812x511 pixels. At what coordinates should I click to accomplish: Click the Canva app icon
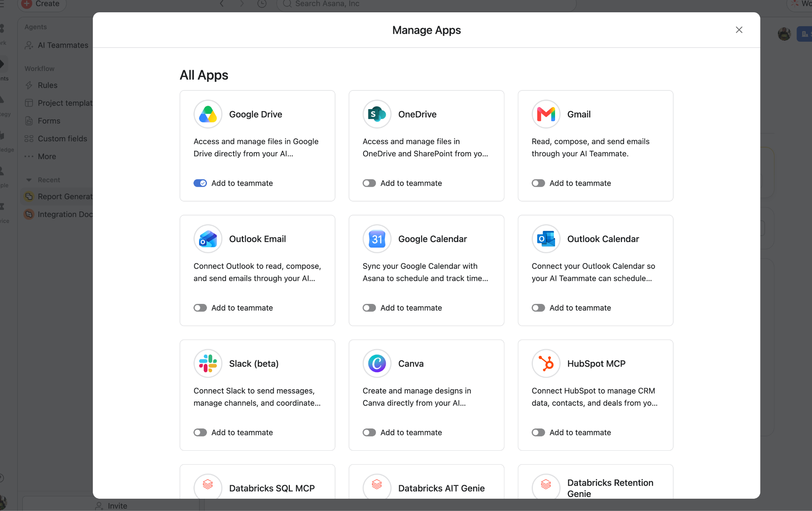point(377,363)
